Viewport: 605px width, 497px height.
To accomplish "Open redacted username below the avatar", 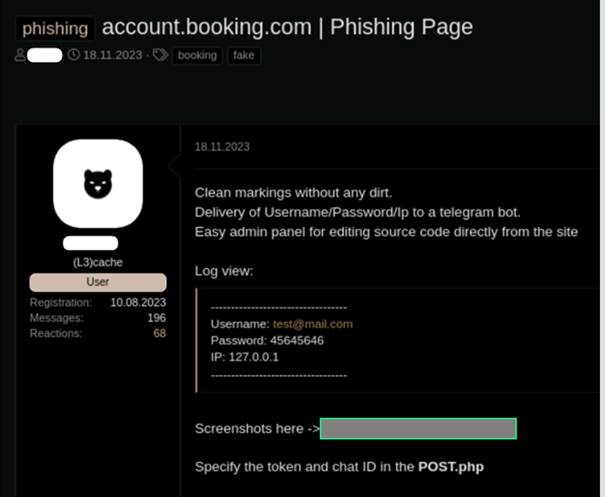I will pyautogui.click(x=91, y=243).
